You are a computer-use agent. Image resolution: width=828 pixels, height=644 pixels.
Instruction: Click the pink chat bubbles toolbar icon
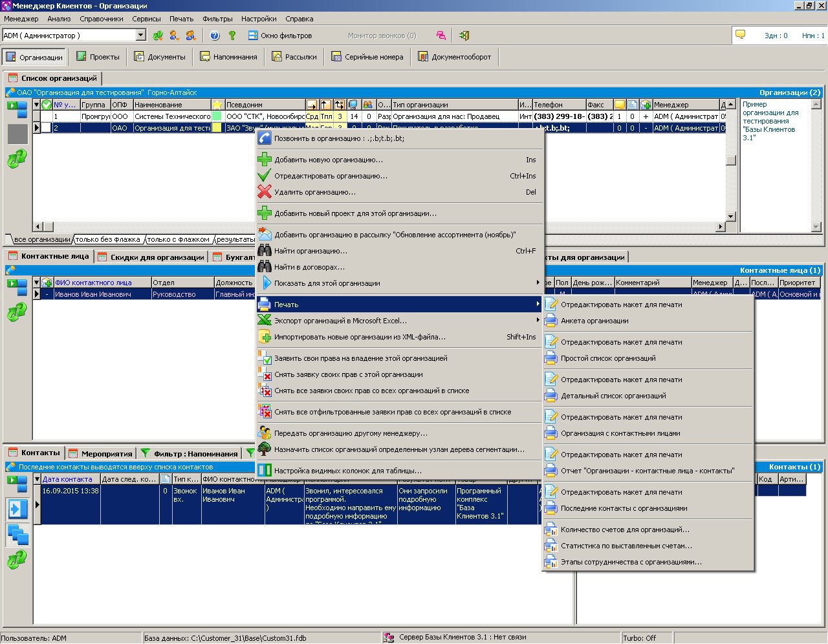tap(441, 36)
